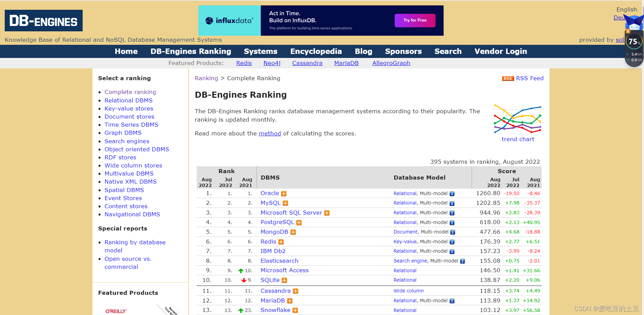The width and height of the screenshot is (644, 315).
Task: Click the plus icon beside MariaDB
Action: [x=290, y=301]
